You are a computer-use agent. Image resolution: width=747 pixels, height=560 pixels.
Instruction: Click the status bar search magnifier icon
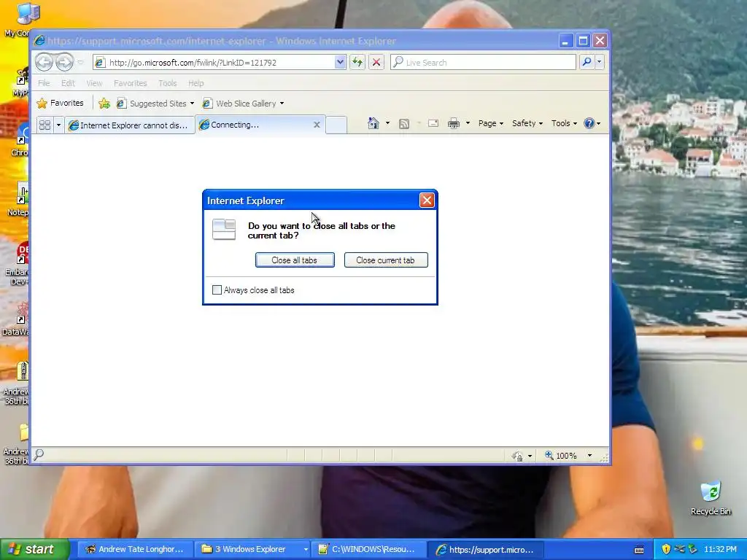(x=39, y=454)
